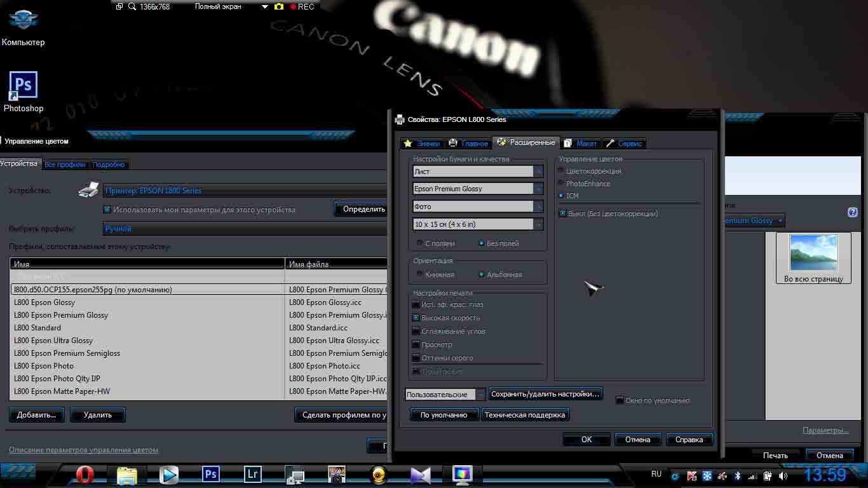868x488 pixels.
Task: Open the paper type dropdown in print window
Action: 754,220
